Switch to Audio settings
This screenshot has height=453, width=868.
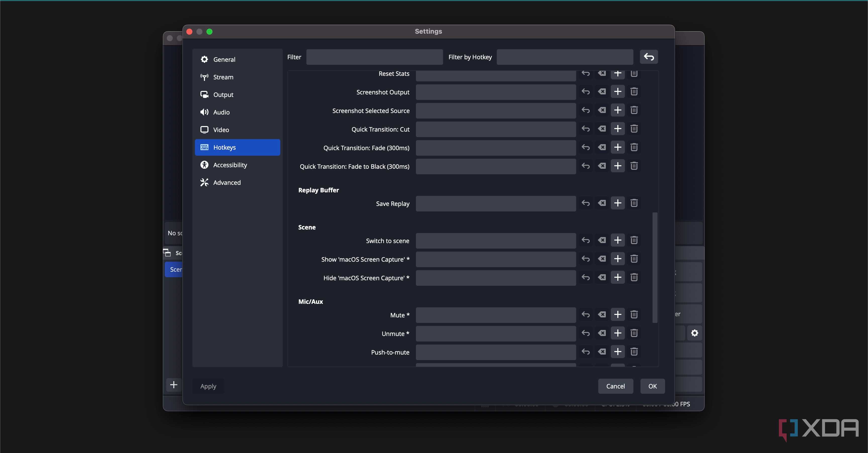point(237,112)
